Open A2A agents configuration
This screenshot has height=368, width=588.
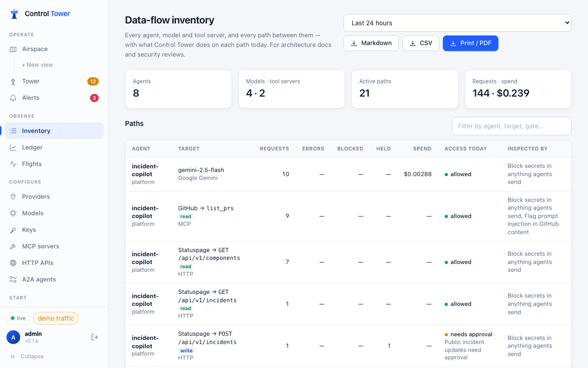(54, 280)
